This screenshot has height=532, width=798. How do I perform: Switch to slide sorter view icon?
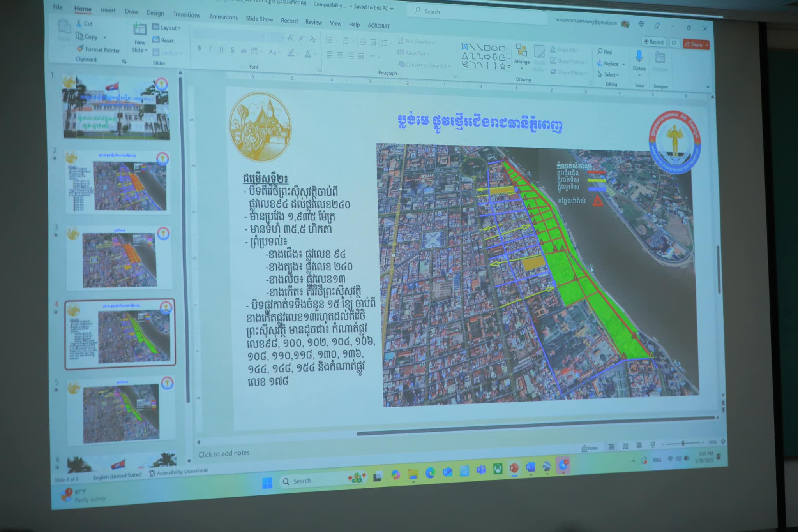coord(625,446)
